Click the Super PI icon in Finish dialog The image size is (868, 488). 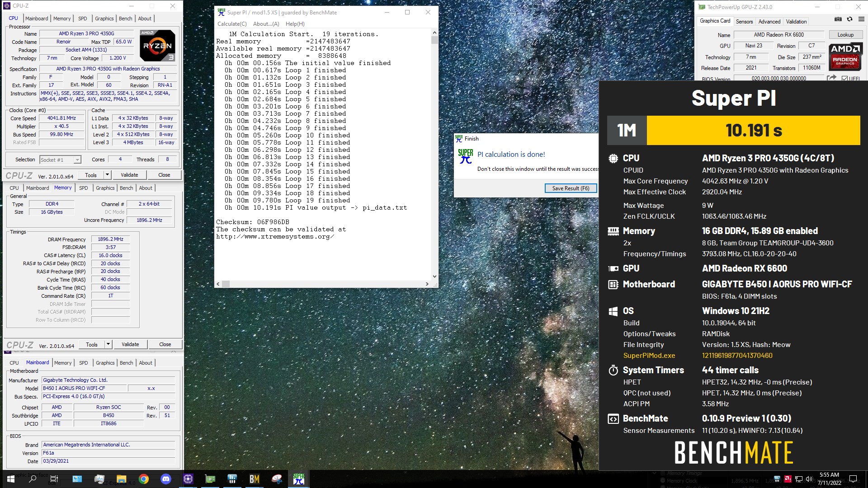click(x=466, y=156)
